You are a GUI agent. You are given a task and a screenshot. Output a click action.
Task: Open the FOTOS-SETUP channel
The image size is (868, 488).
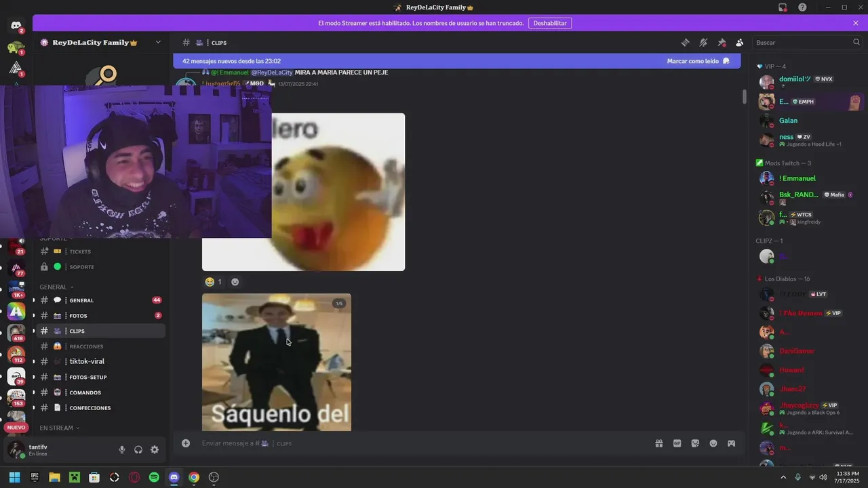click(100, 377)
